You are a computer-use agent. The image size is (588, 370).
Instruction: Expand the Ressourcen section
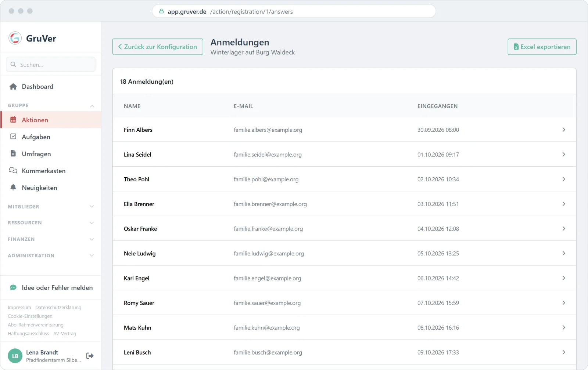[x=51, y=222]
